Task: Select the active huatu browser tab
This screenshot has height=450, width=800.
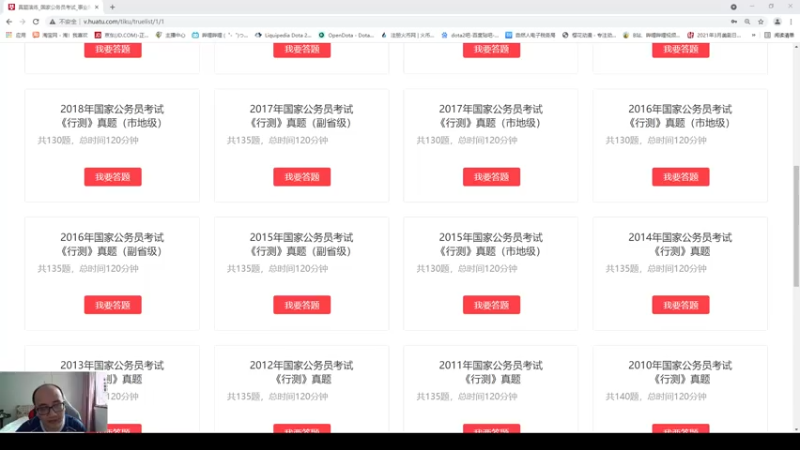Action: click(x=53, y=7)
